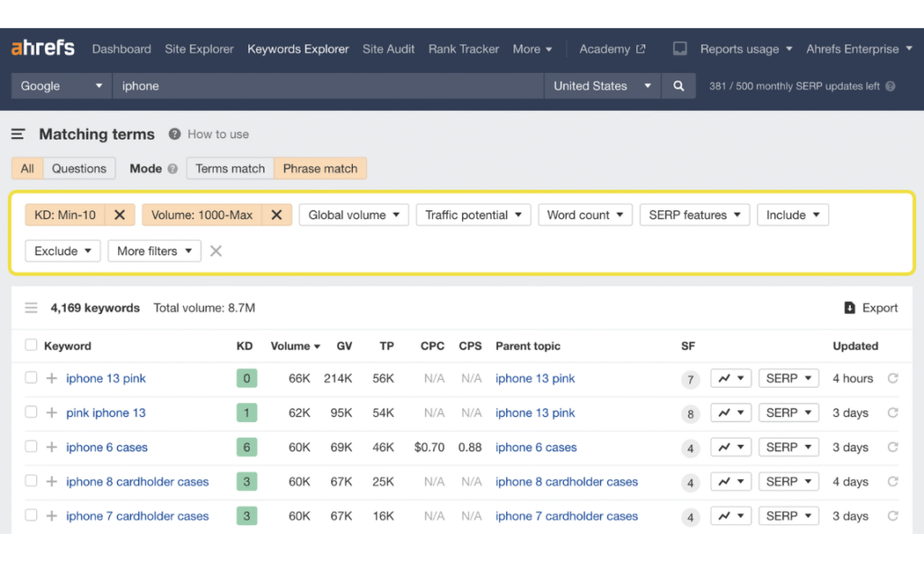924x562 pixels.
Task: Click the Mode help question icon
Action: [x=172, y=169]
